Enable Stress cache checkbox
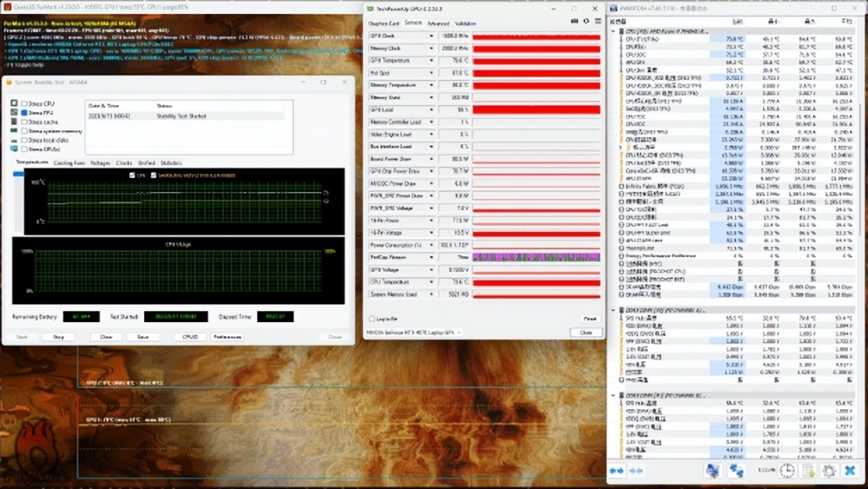This screenshot has width=868, height=489. point(24,122)
